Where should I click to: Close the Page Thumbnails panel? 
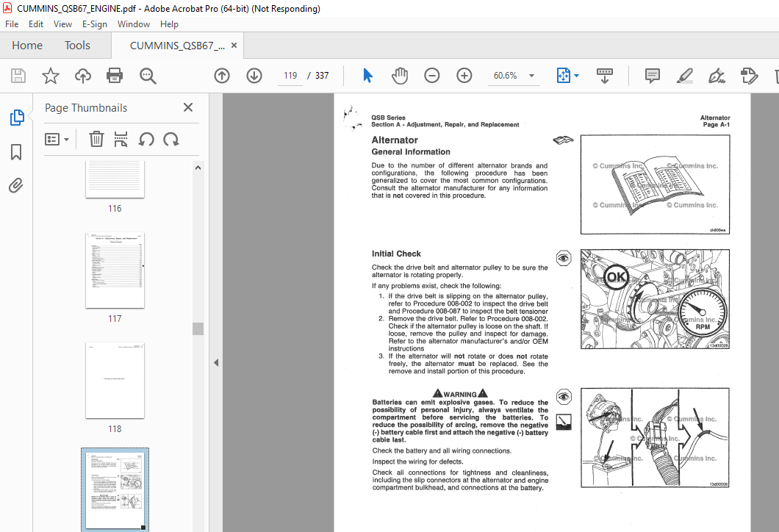[188, 107]
